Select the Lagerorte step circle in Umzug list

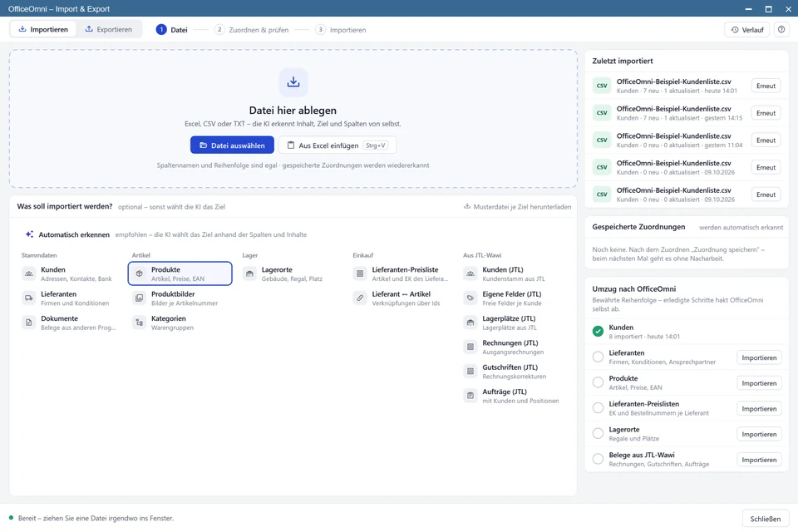598,433
